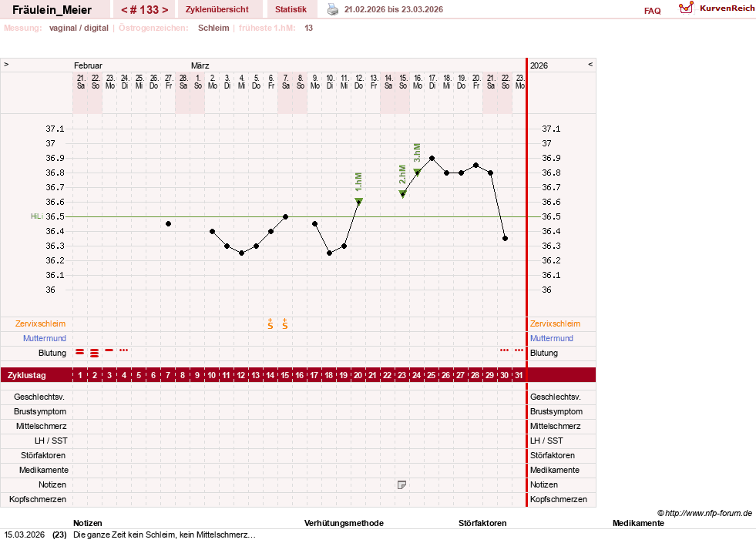Open the Fräulein_Meier profile tab
Viewport: 756px width, 553px height.
(52, 10)
